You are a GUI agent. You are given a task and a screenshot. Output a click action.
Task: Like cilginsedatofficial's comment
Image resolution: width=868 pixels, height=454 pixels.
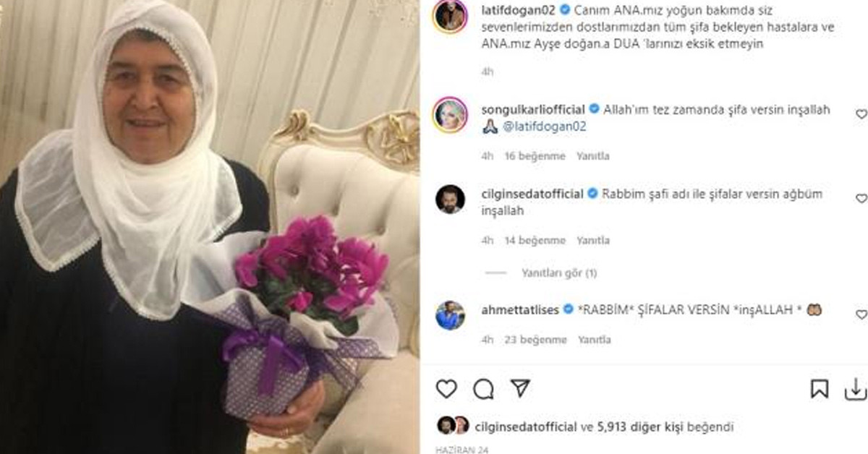[861, 198]
